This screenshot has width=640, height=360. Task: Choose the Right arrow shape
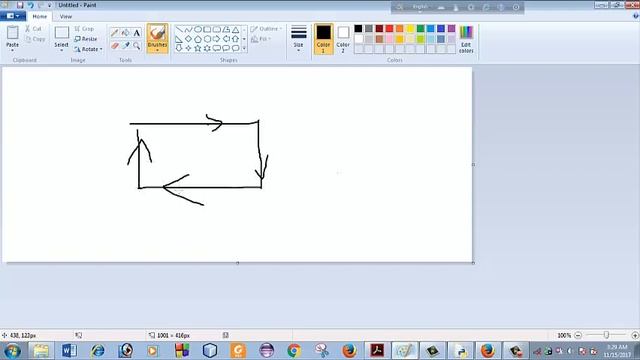[217, 39]
